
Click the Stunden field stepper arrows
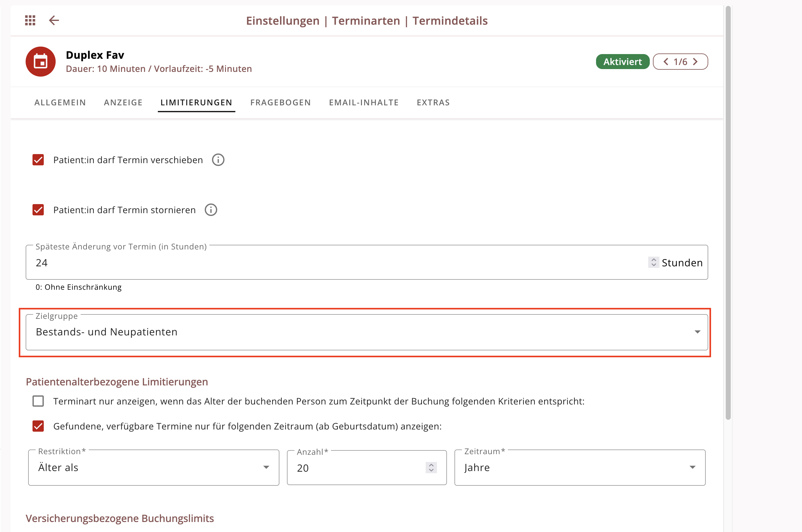coord(654,262)
